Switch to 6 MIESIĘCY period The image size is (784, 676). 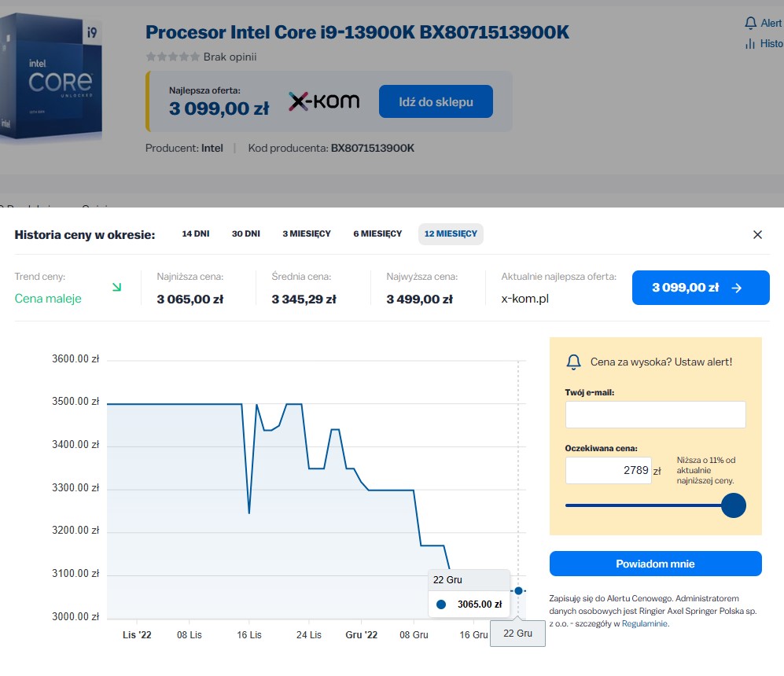click(377, 233)
